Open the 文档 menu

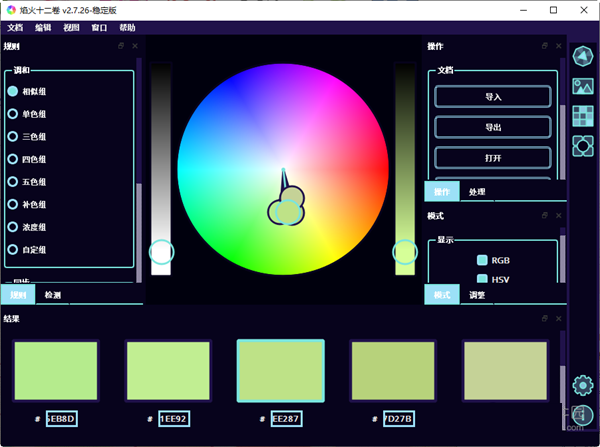[x=14, y=28]
